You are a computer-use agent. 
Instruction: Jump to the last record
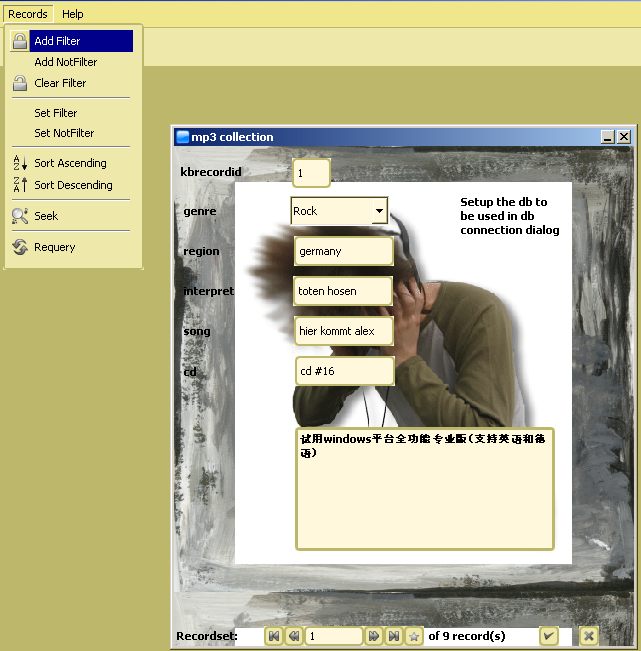[x=394, y=636]
